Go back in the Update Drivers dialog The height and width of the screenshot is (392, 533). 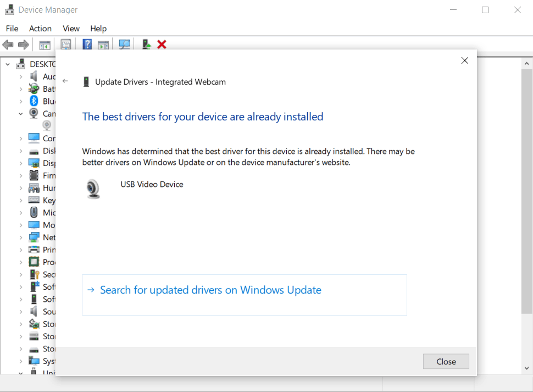[x=65, y=81]
